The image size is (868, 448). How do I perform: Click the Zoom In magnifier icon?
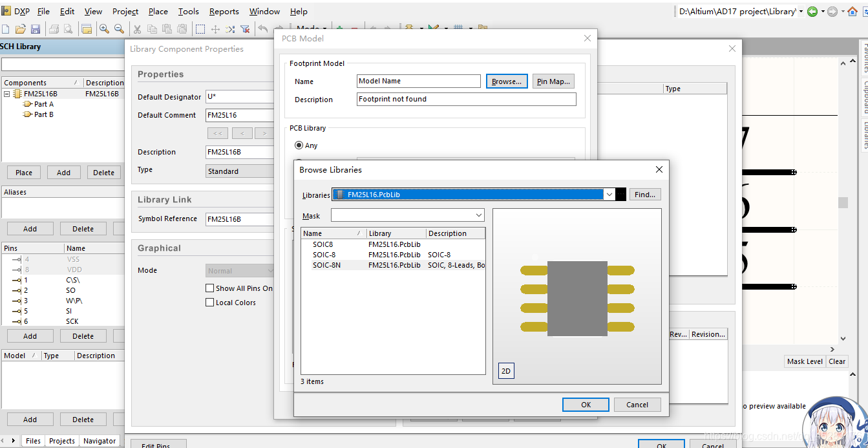pos(104,29)
